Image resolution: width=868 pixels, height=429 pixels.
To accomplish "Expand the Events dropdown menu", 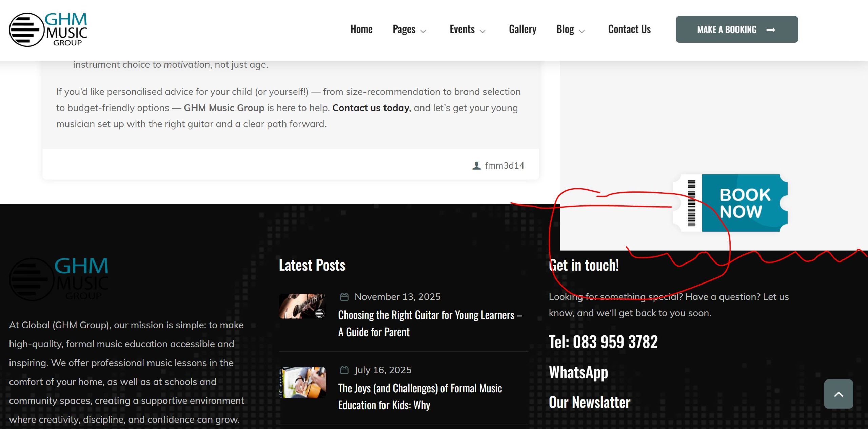I will tap(467, 30).
